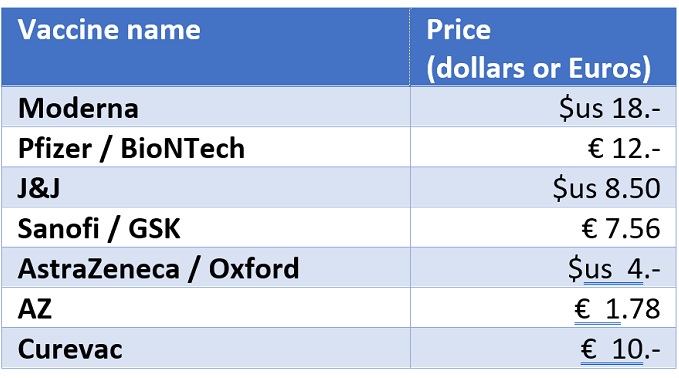Image resolution: width=679 pixels, height=378 pixels.
Task: Select the € 10.- price cell
Action: click(543, 348)
